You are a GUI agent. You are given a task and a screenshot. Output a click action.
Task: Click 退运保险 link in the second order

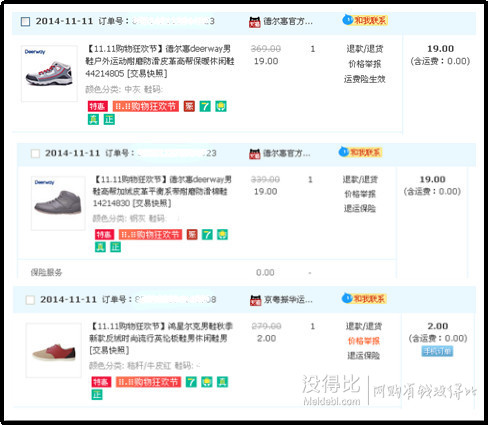(360, 208)
